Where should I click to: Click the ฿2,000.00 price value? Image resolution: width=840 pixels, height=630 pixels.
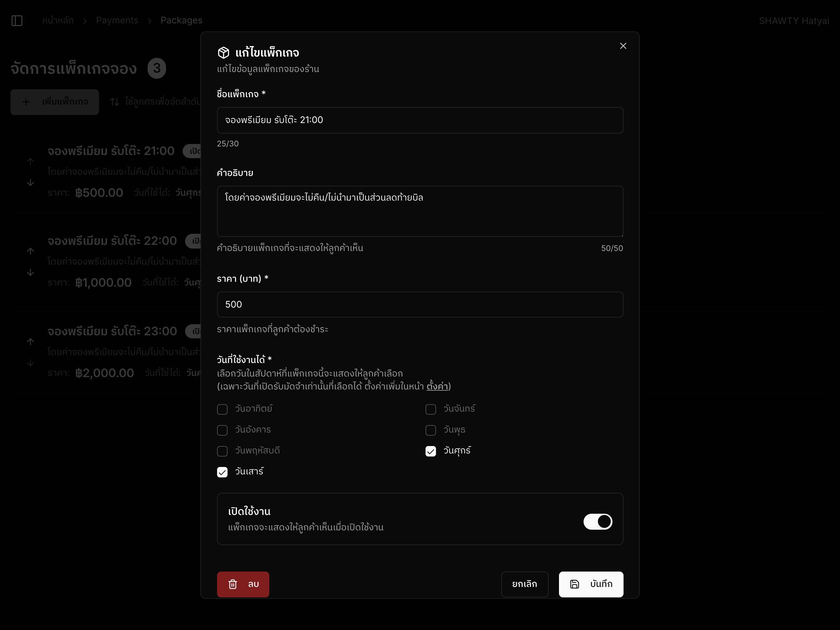pyautogui.click(x=105, y=373)
